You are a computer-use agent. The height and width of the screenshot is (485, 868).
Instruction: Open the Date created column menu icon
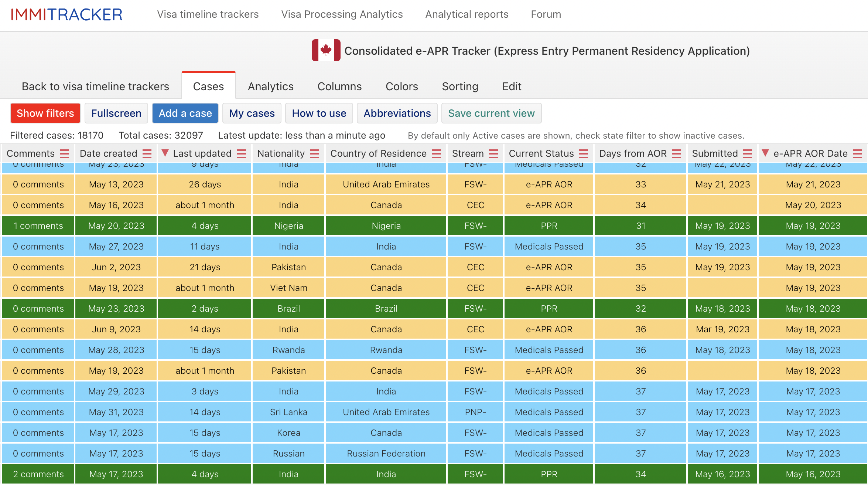147,154
